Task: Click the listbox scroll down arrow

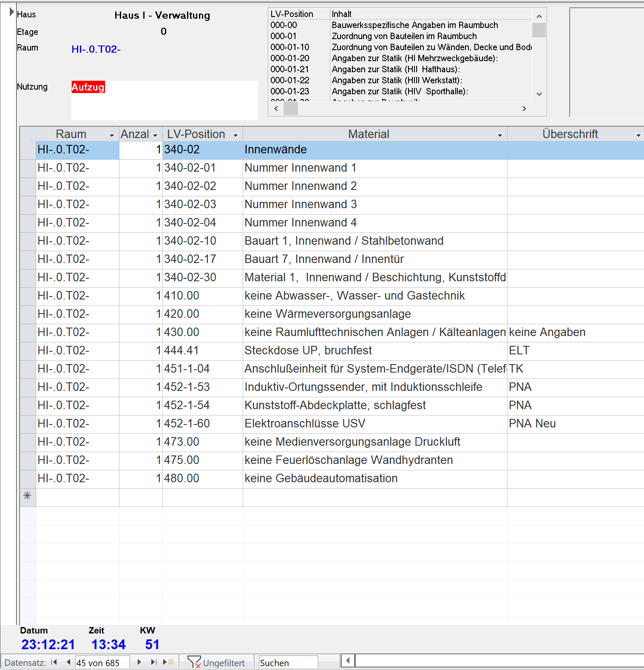Action: pyautogui.click(x=539, y=94)
